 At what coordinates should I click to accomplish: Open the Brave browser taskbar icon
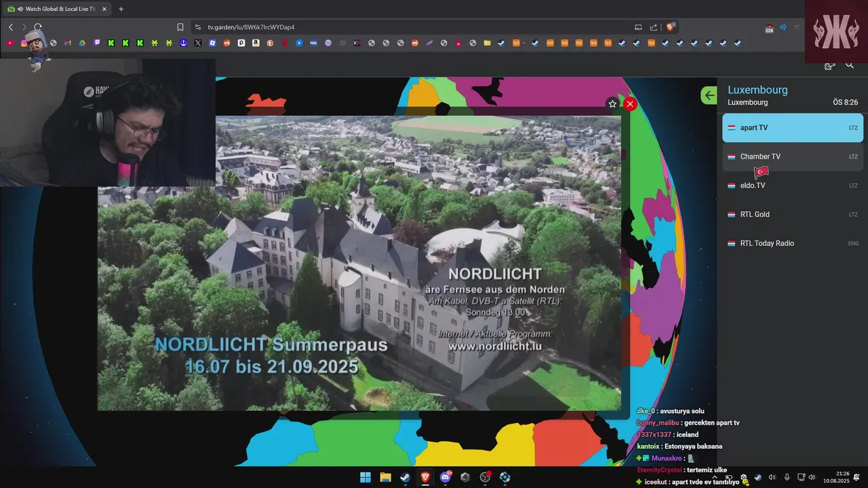coord(425,477)
